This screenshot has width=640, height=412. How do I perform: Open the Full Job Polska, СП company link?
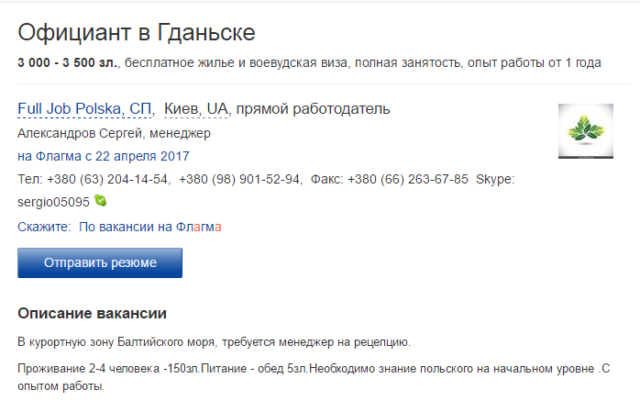coord(84,109)
